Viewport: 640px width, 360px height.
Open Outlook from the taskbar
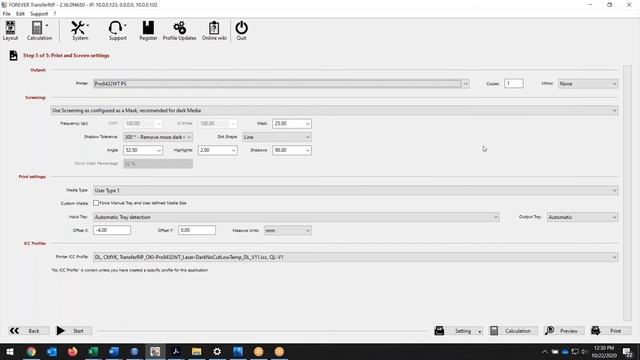(52, 351)
